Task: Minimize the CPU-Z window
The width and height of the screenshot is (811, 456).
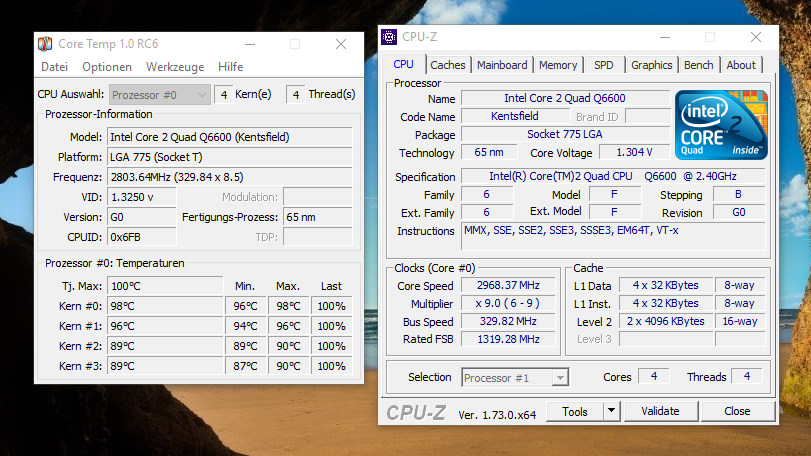Action: click(665, 37)
